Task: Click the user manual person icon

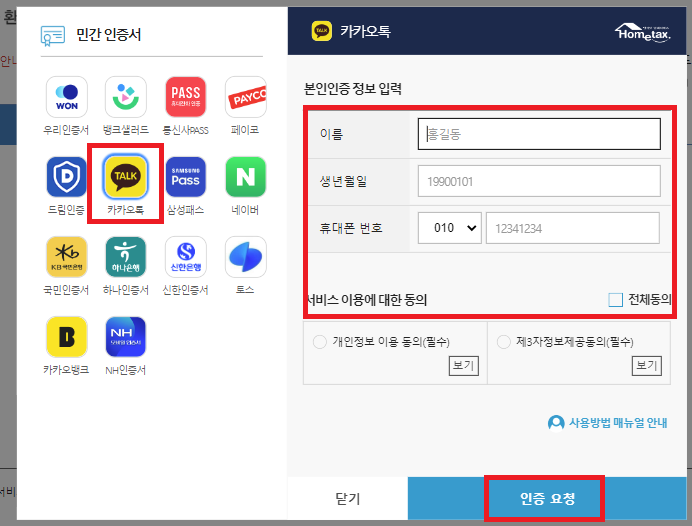Action: click(556, 423)
